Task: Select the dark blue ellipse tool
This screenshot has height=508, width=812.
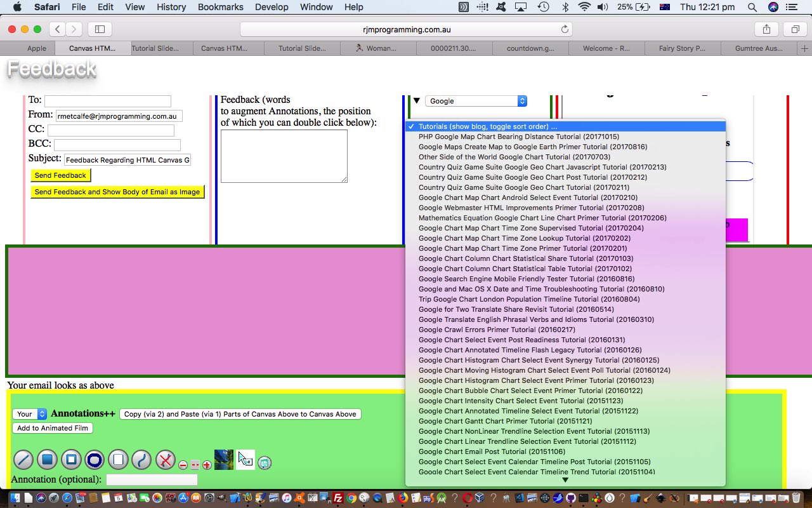Action: point(95,459)
